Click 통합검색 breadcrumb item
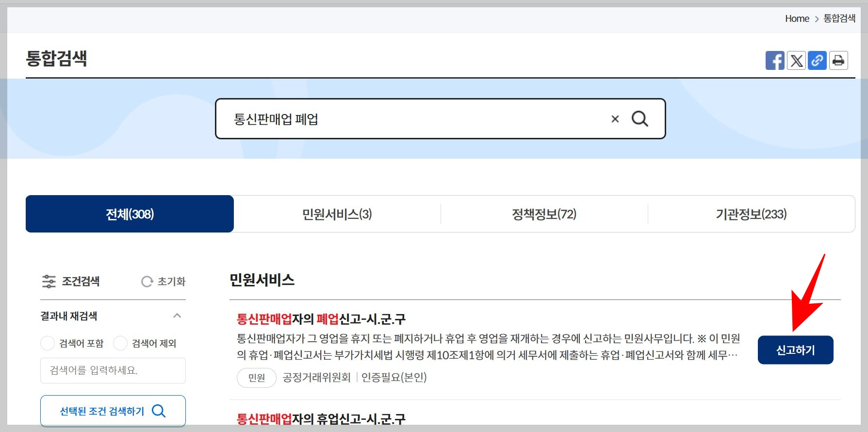868x432 pixels. 839,18
